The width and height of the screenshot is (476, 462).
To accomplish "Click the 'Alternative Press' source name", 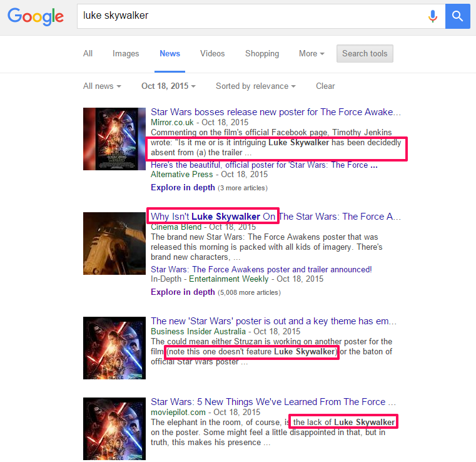I will pyautogui.click(x=182, y=175).
